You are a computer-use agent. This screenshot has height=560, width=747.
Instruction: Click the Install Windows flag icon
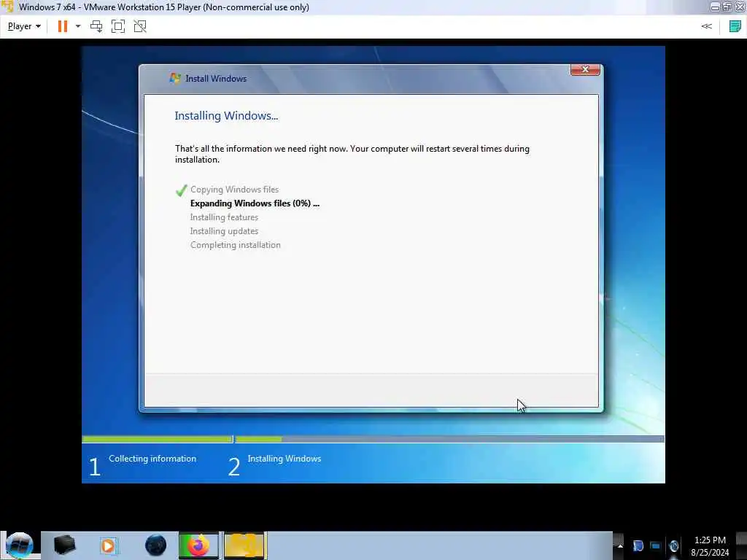tap(175, 78)
